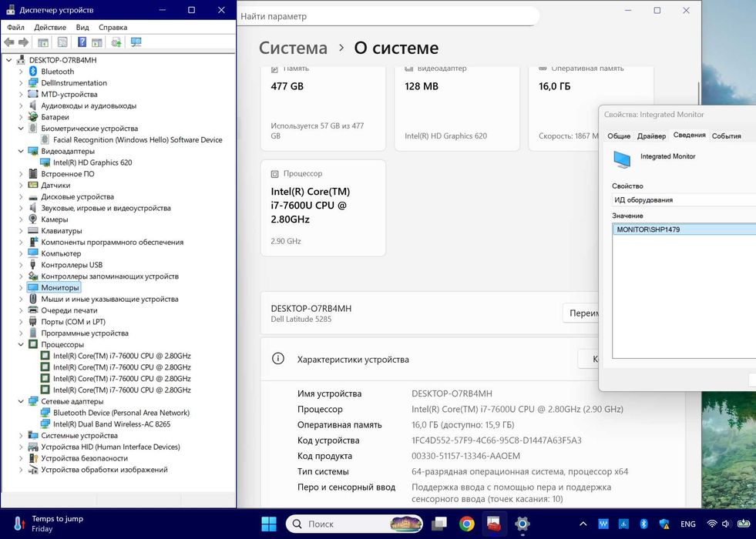Image resolution: width=756 pixels, height=539 pixels.
Task: Expand the Мониторы node
Action: [x=21, y=287]
